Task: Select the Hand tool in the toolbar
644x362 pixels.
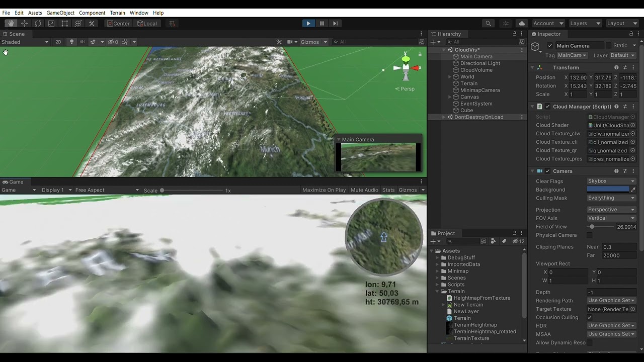Action: pos(11,23)
